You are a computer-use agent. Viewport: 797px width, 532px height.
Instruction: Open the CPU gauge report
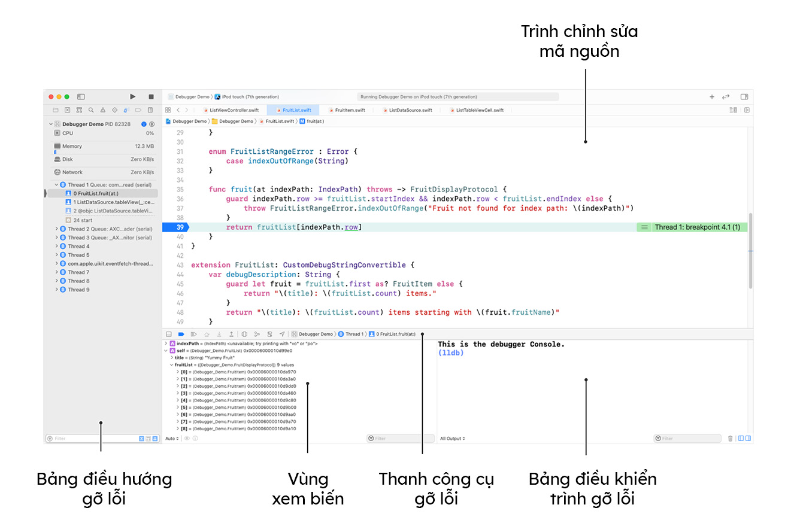104,133
